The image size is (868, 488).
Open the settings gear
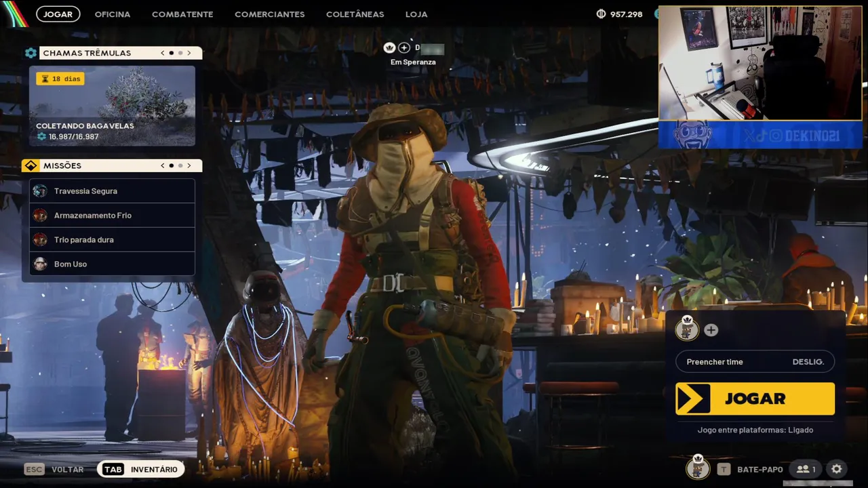837,469
